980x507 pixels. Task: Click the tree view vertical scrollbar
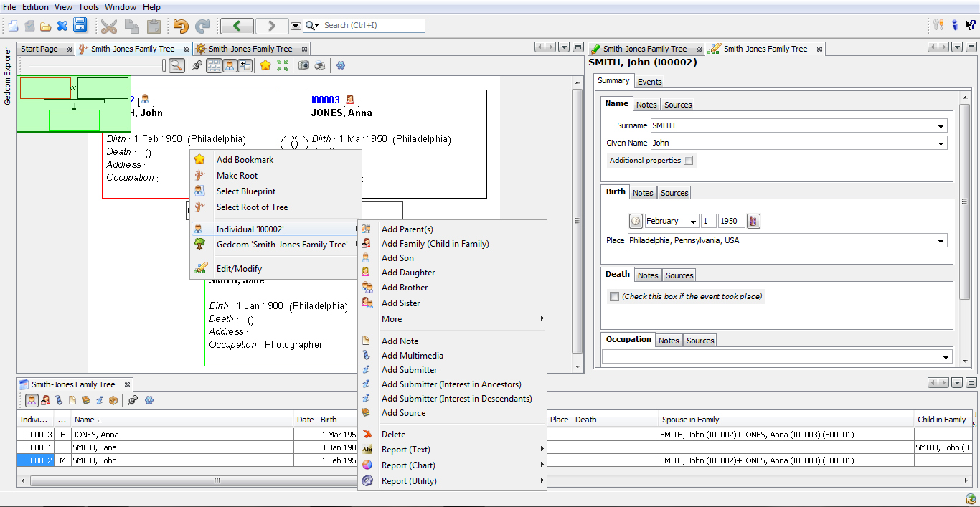point(577,221)
